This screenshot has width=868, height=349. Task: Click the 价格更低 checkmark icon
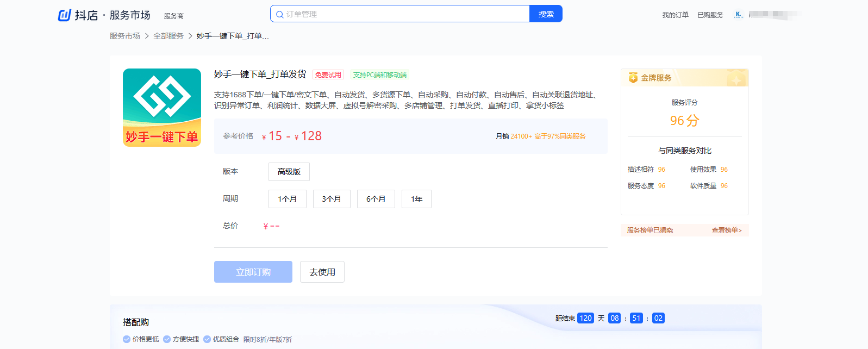coord(127,339)
